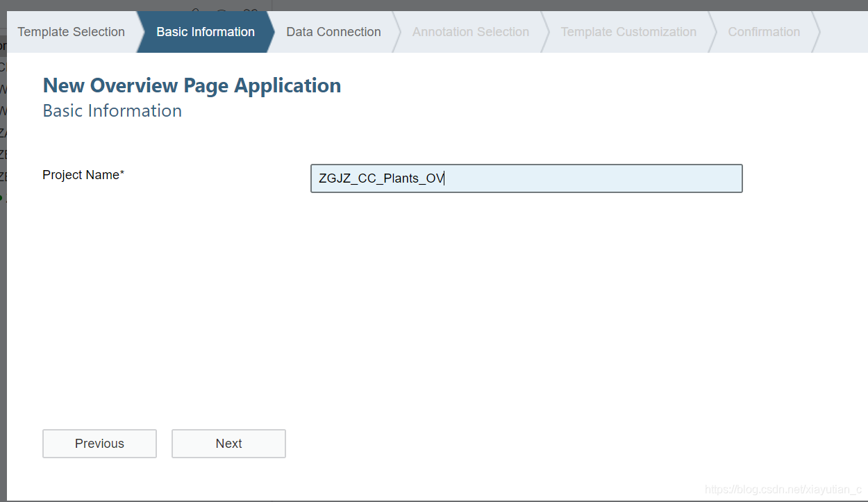This screenshot has height=502, width=868.
Task: Click the Project Name label
Action: [x=81, y=175]
